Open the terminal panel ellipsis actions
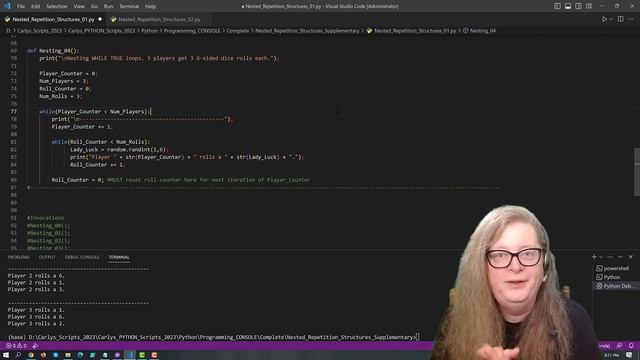The image size is (640, 360). point(610,257)
